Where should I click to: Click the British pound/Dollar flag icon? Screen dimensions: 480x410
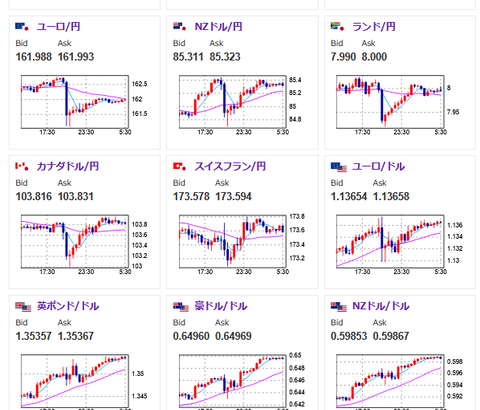(x=23, y=307)
